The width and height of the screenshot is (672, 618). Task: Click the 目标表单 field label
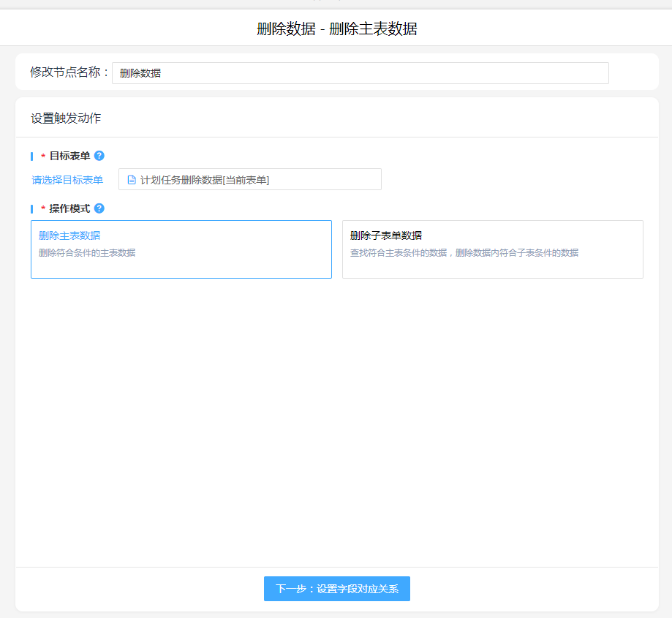point(69,156)
